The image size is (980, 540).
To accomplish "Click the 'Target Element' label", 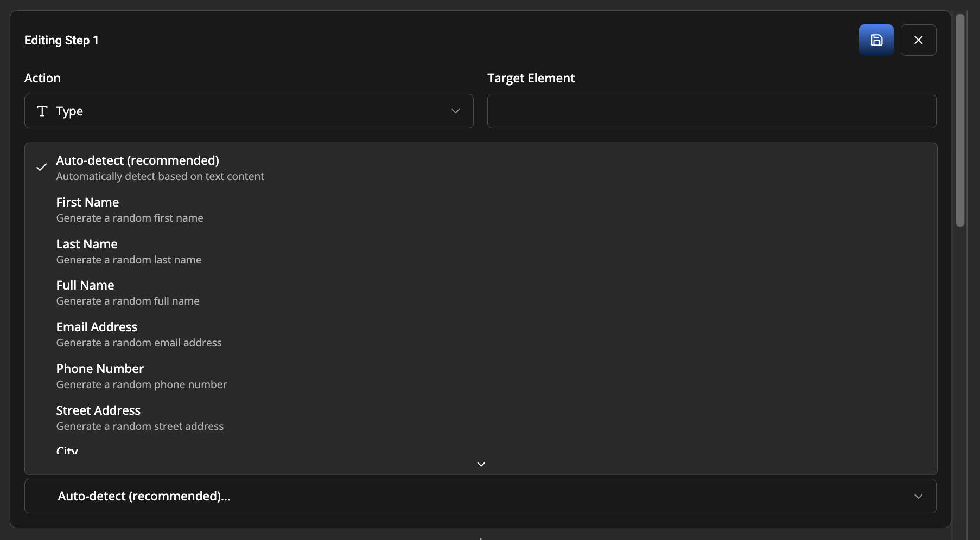I will coord(531,78).
